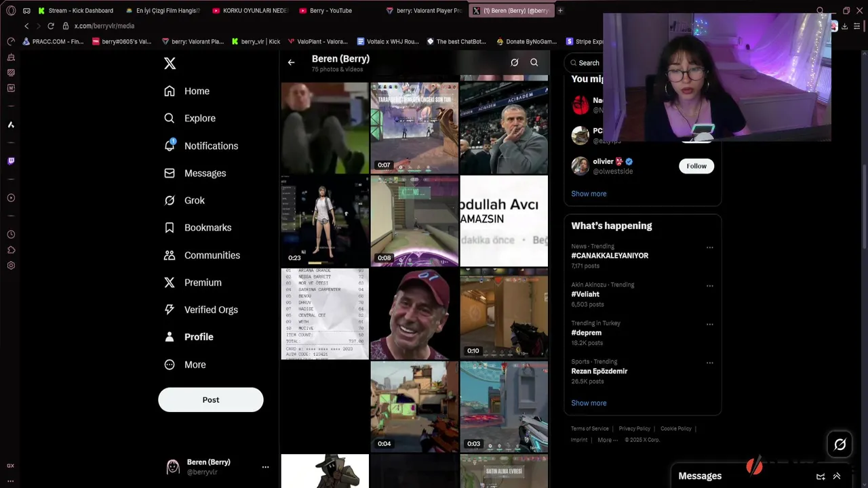Open the 0:10 video thumbnail
Image resolution: width=868 pixels, height=488 pixels.
[x=504, y=314]
